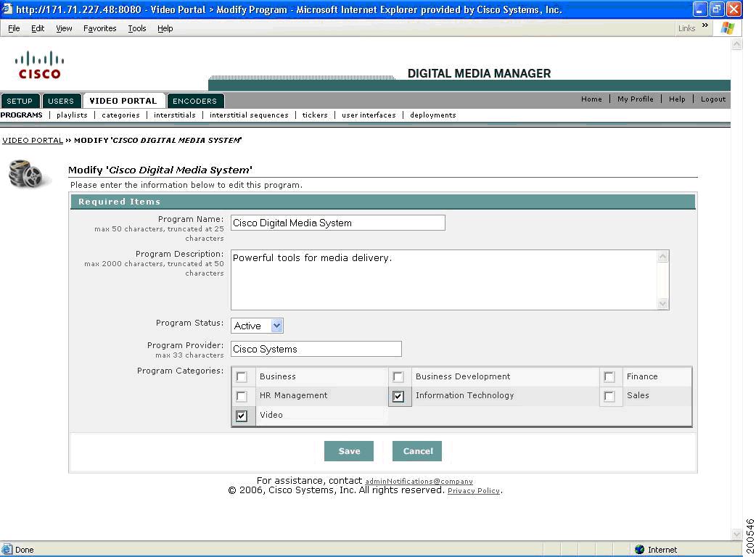Disable the Video program category
This screenshot has height=557, width=756.
(242, 415)
